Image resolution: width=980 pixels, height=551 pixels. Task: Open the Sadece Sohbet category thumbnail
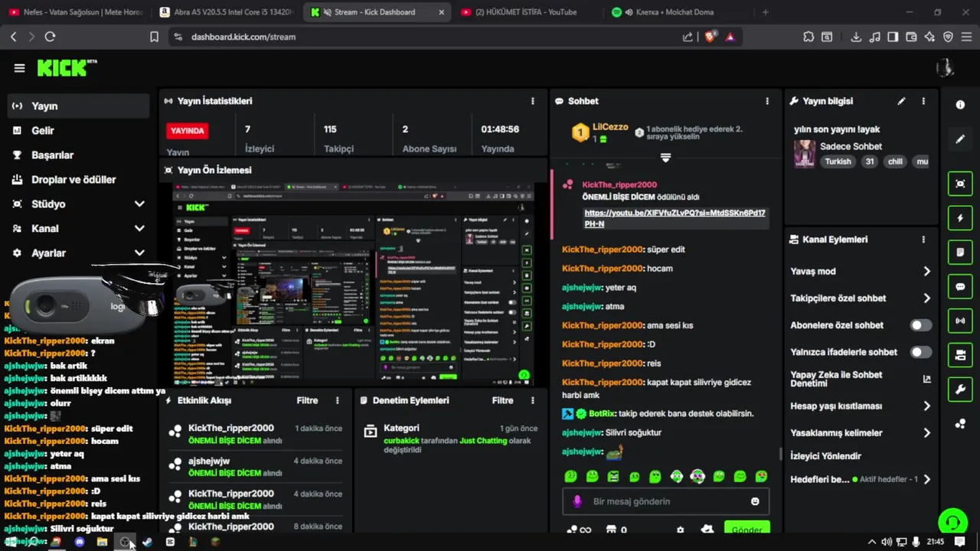(804, 154)
